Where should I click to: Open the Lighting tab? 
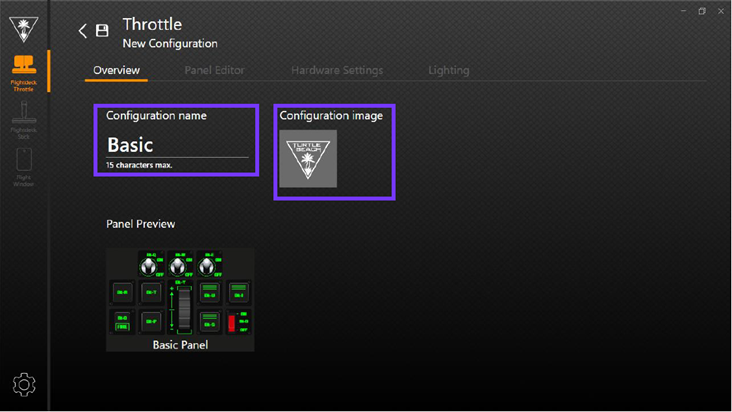tap(449, 70)
